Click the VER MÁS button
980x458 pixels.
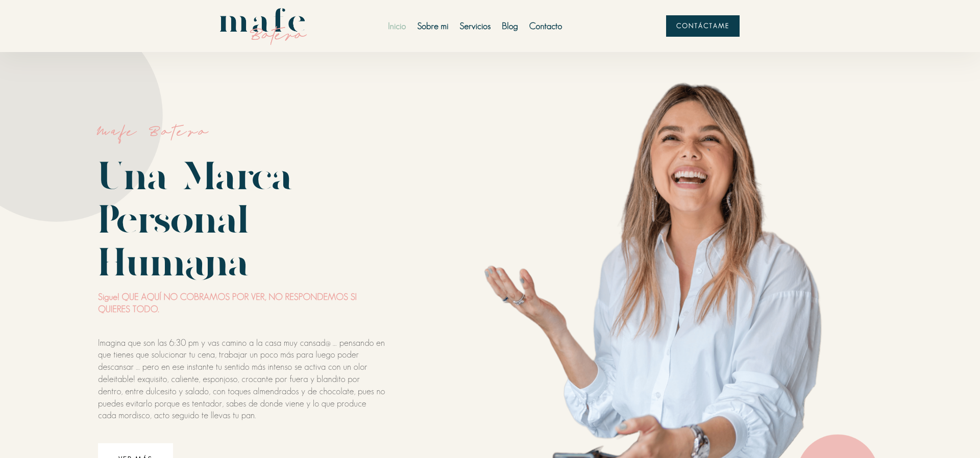coord(135,451)
